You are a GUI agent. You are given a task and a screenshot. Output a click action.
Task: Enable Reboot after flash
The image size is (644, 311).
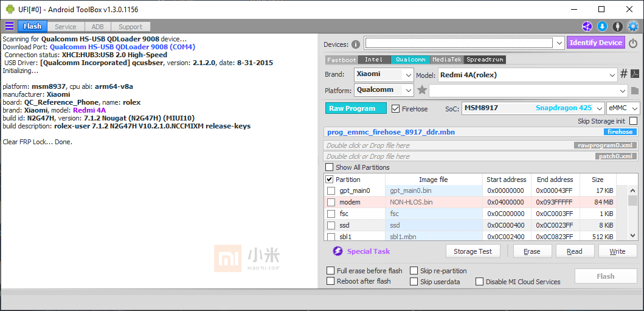(x=330, y=281)
